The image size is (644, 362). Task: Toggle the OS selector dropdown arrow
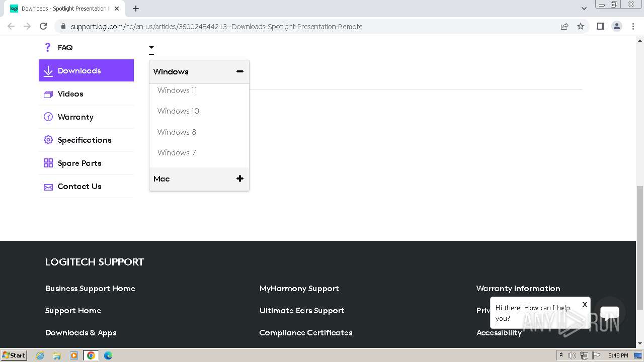pyautogui.click(x=151, y=49)
